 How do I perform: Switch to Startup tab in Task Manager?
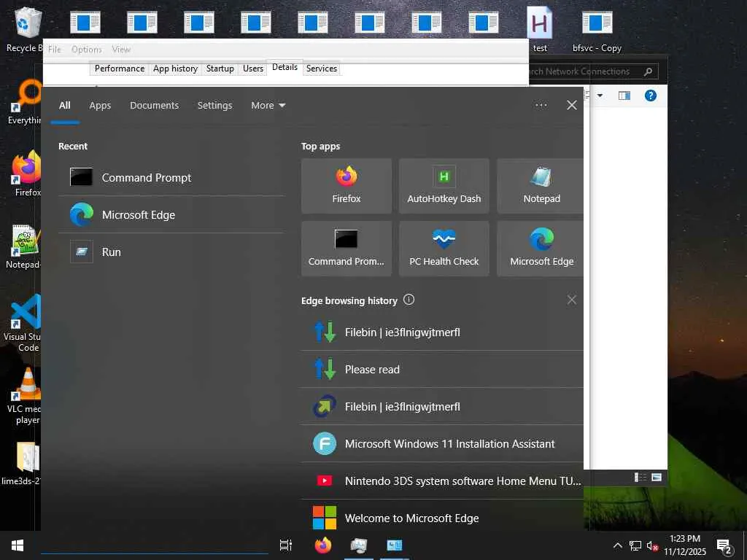click(x=220, y=69)
